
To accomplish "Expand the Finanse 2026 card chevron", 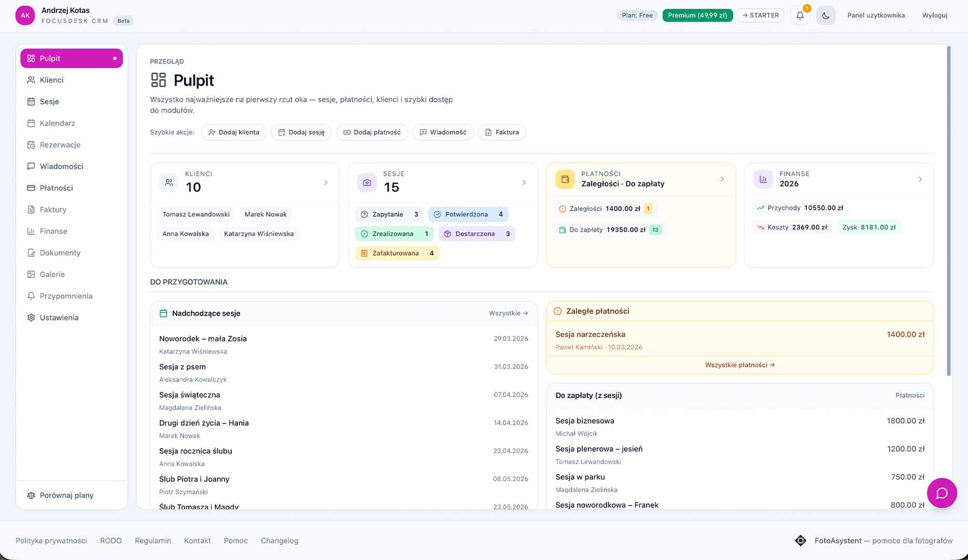I will click(920, 179).
